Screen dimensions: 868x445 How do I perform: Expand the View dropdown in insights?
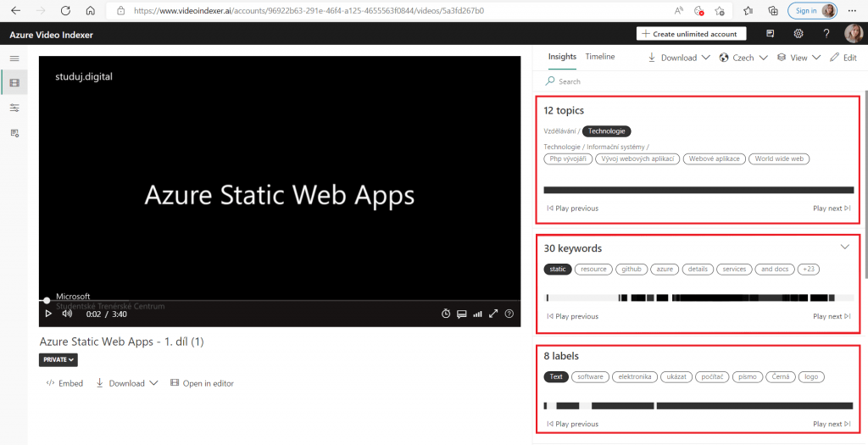(x=799, y=58)
